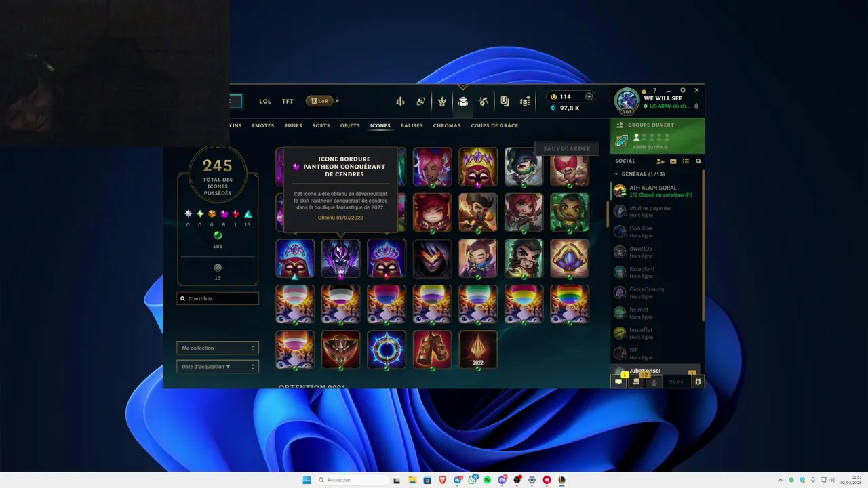Image resolution: width=868 pixels, height=488 pixels.
Task: Add RP with the plus button
Action: pyautogui.click(x=589, y=96)
